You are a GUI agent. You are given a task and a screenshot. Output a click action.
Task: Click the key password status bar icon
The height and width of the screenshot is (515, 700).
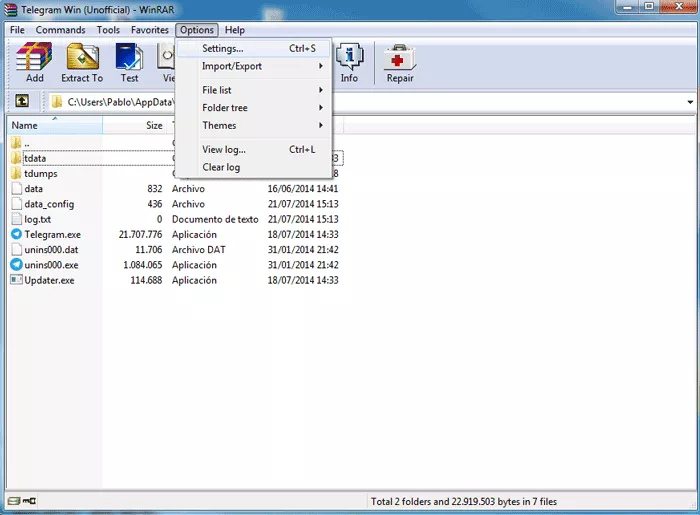(29, 501)
